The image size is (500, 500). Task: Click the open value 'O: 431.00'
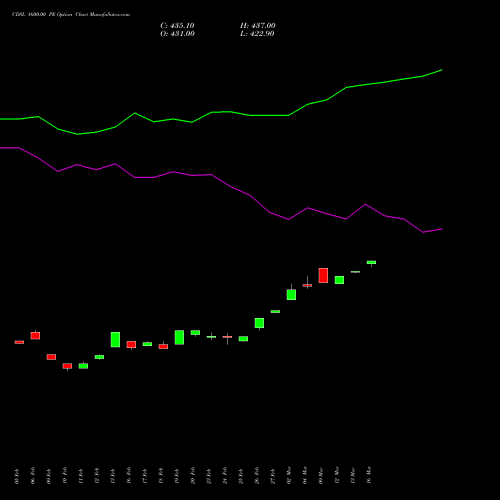click(x=177, y=34)
